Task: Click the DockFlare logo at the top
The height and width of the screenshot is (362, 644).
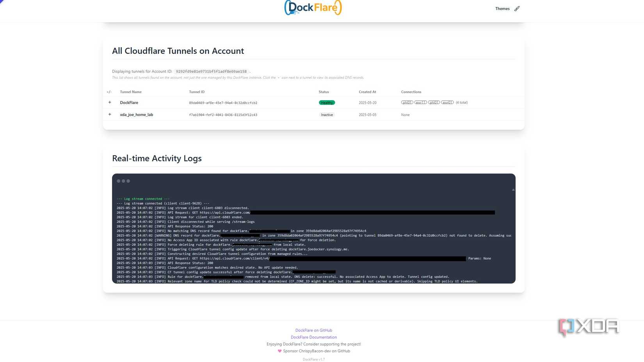Action: [x=313, y=8]
